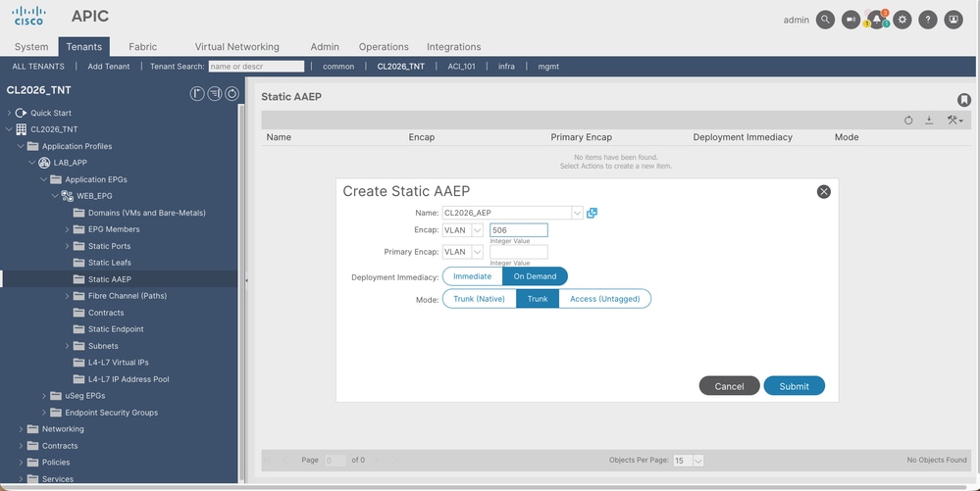Click ALL TENANTS link
The height and width of the screenshot is (491, 980).
pyautogui.click(x=38, y=67)
